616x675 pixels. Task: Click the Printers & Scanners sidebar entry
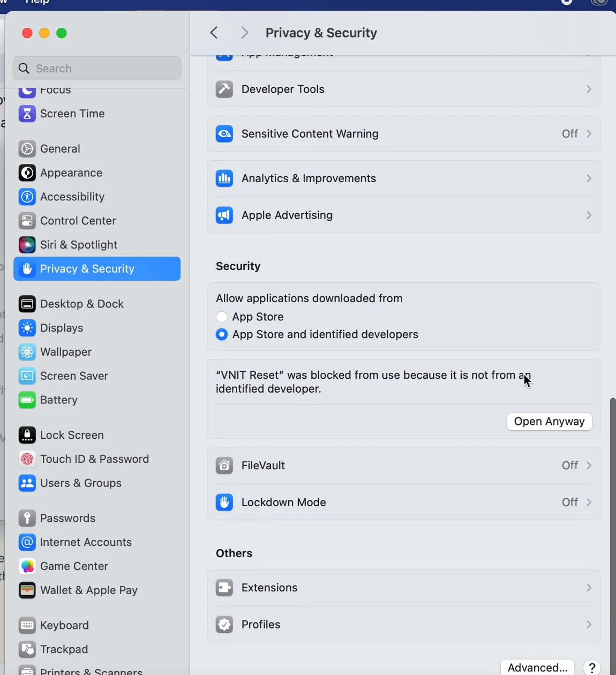[97, 670]
